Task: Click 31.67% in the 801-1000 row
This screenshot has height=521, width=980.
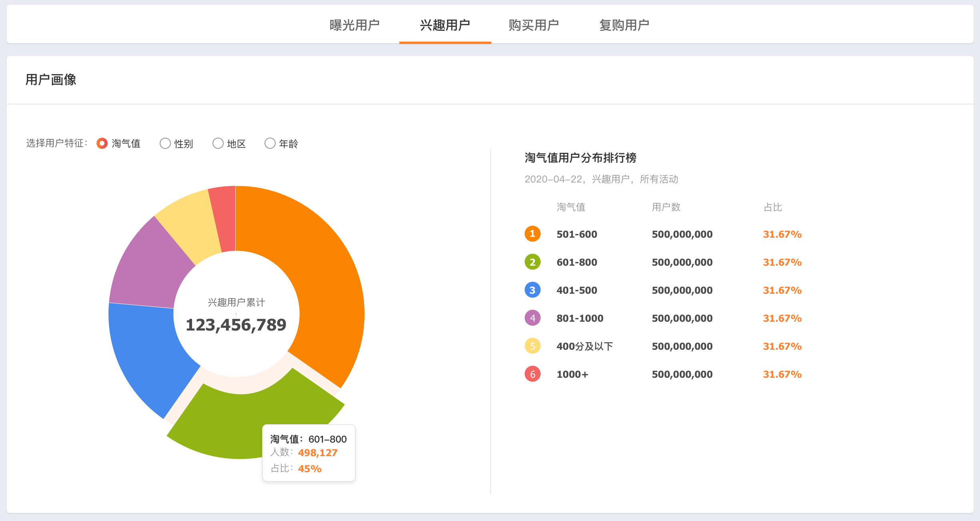Action: tap(782, 318)
